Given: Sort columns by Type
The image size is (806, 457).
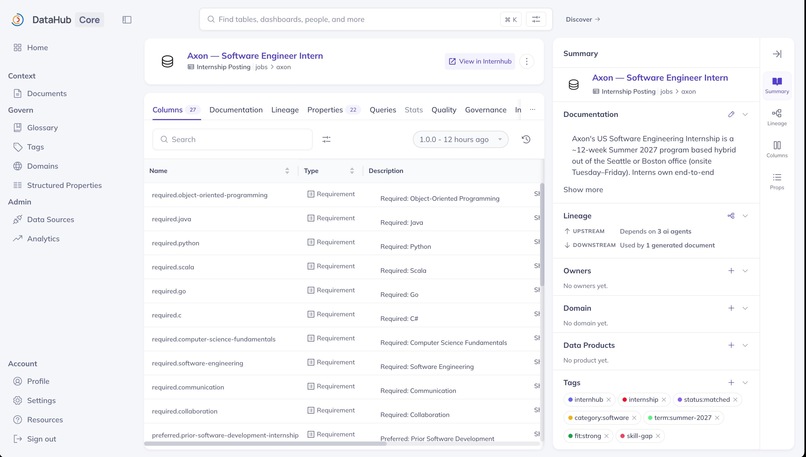Looking at the screenshot, I should click(352, 171).
